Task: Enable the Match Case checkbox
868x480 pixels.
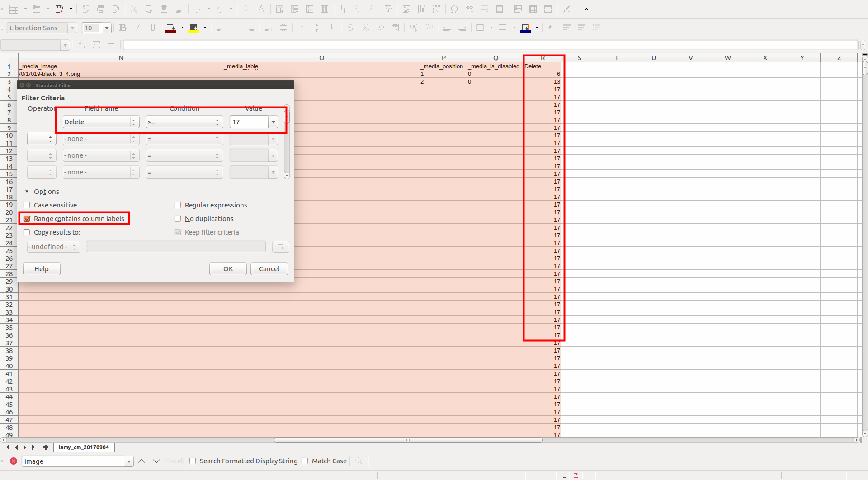Action: coord(305,461)
